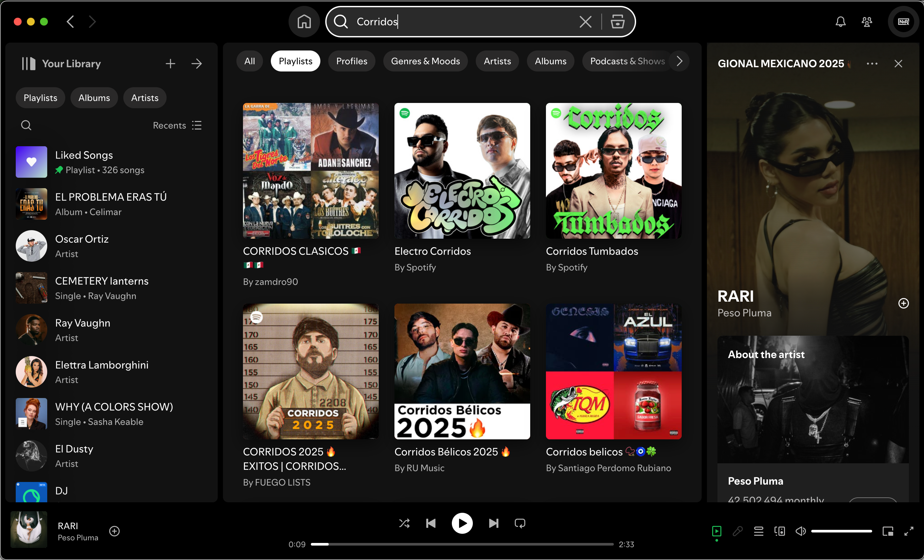
Task: Filter library by Artists chip
Action: (145, 98)
